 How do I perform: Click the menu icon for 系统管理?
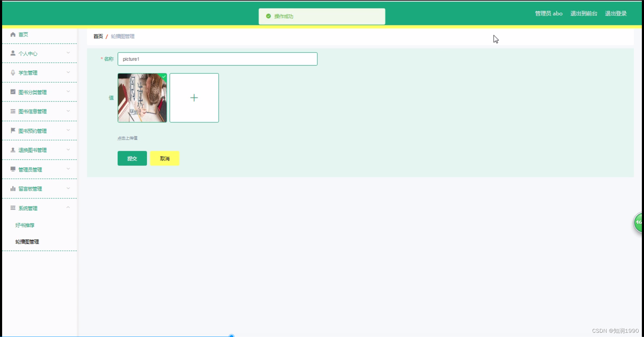tap(13, 208)
